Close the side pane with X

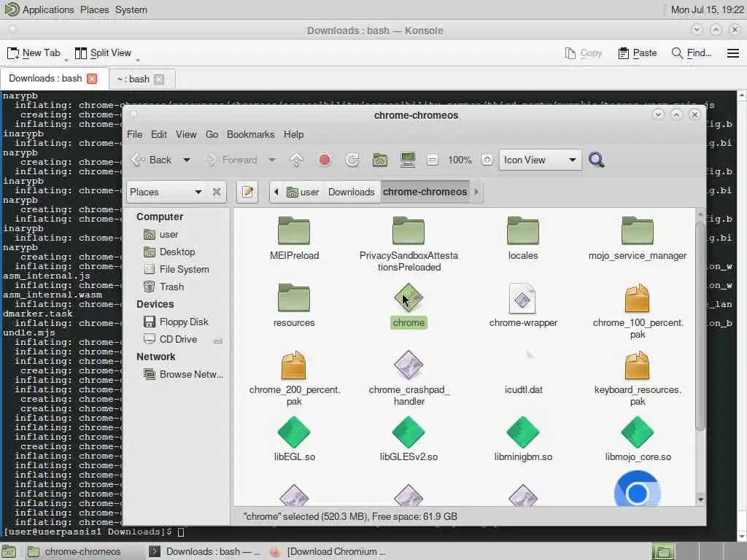[216, 192]
